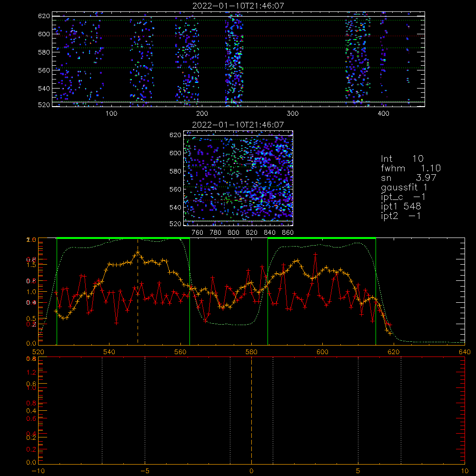Image resolution: width=476 pixels, height=476 pixels.
Task: Select the 'ipt2 -1' parameter line
Action: (401, 216)
